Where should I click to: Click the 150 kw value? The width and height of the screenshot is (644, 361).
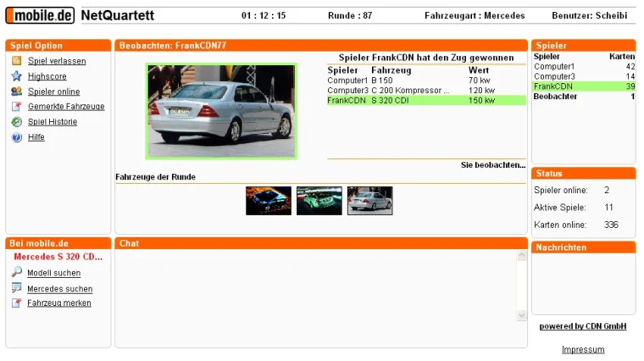click(x=481, y=100)
